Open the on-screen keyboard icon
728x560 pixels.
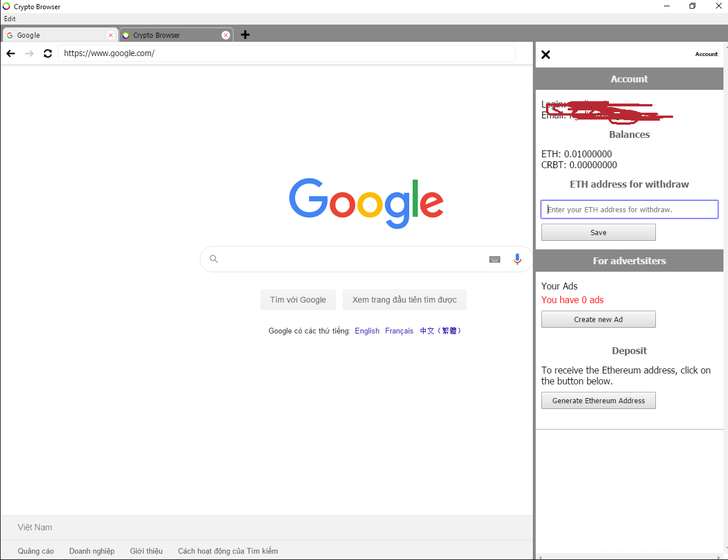click(x=495, y=259)
